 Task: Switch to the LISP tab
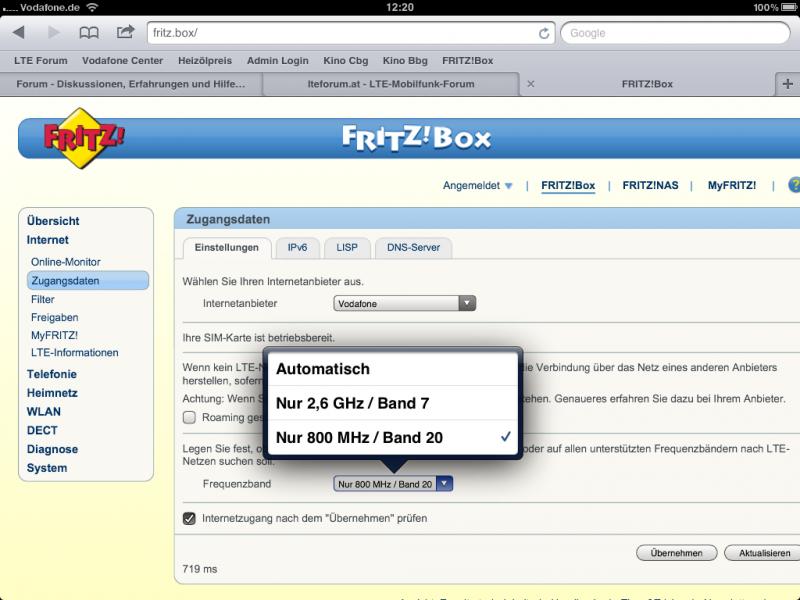(347, 248)
